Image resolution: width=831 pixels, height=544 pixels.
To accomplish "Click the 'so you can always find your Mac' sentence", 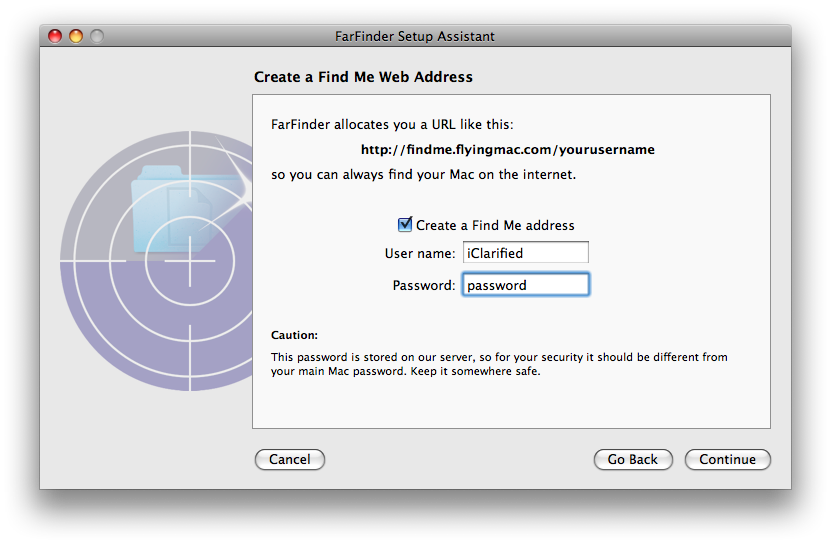I will tap(423, 174).
